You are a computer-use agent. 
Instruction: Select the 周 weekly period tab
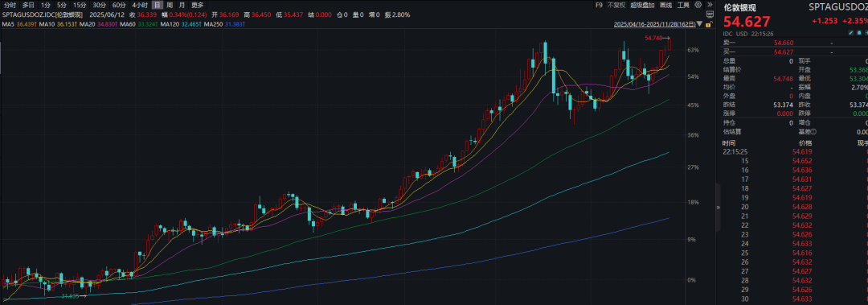[x=170, y=5]
